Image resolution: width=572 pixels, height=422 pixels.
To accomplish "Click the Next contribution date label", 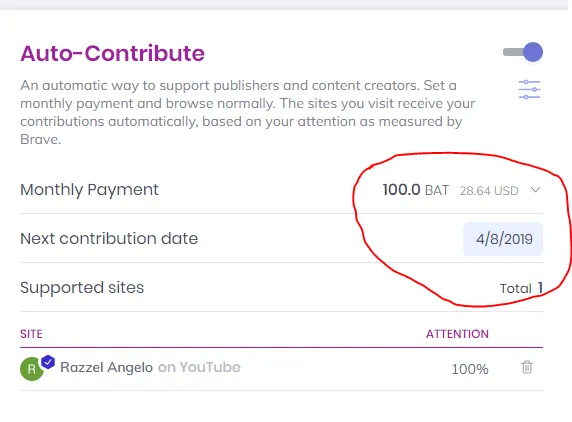I will 109,239.
